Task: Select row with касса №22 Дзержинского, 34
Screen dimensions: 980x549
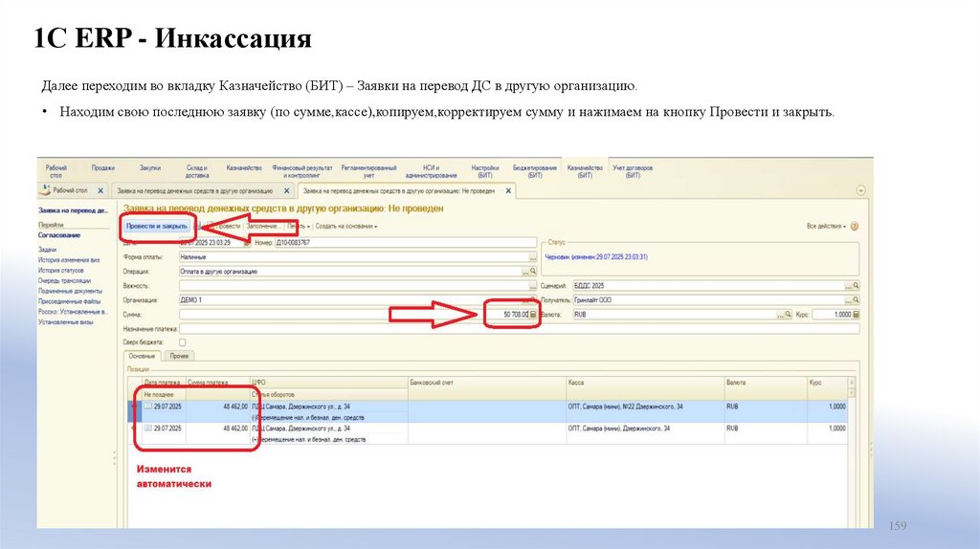Action: [487, 411]
